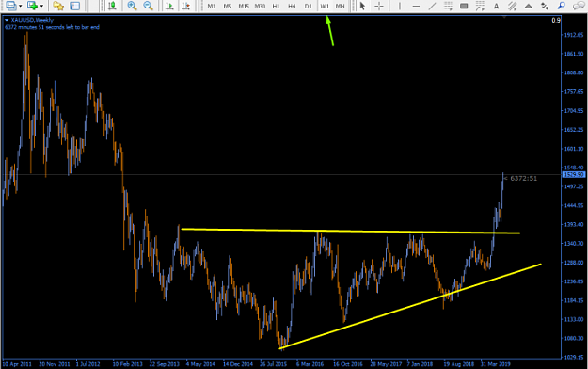Click date label 28 May 2017
This screenshot has width=588, height=369.
(386, 364)
